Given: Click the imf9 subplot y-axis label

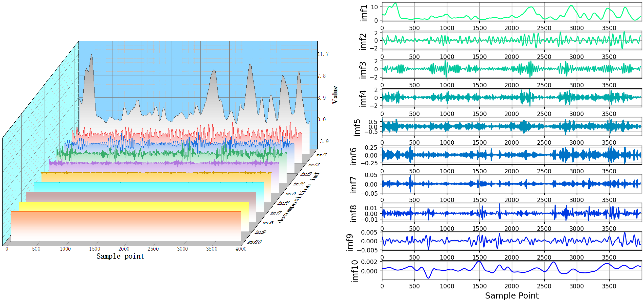Looking at the screenshot, I should click(x=349, y=242).
